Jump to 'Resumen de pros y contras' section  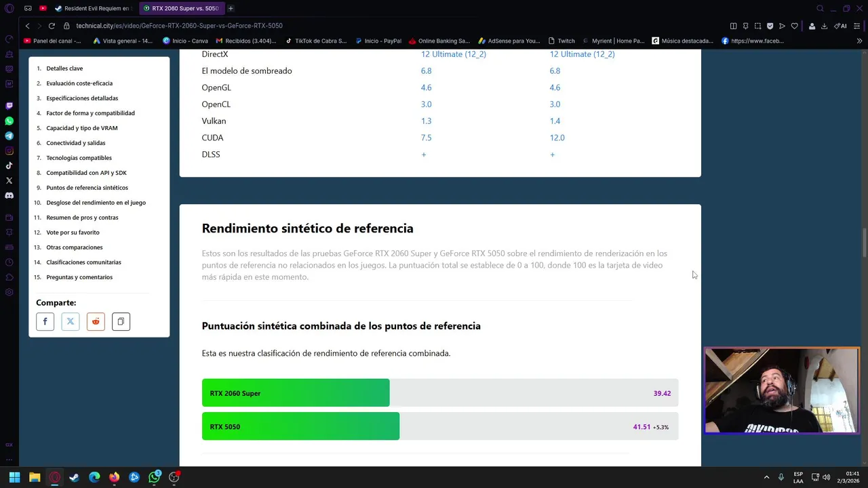click(82, 218)
